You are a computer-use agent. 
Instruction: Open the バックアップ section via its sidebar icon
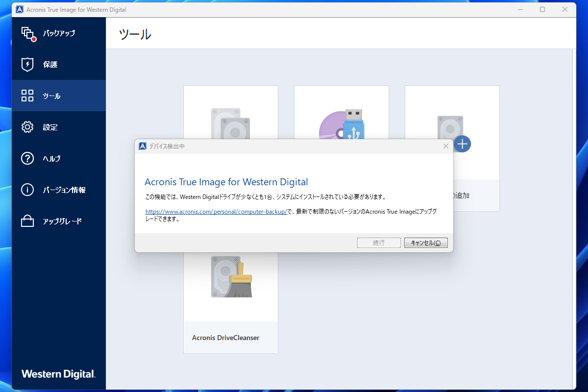point(28,33)
